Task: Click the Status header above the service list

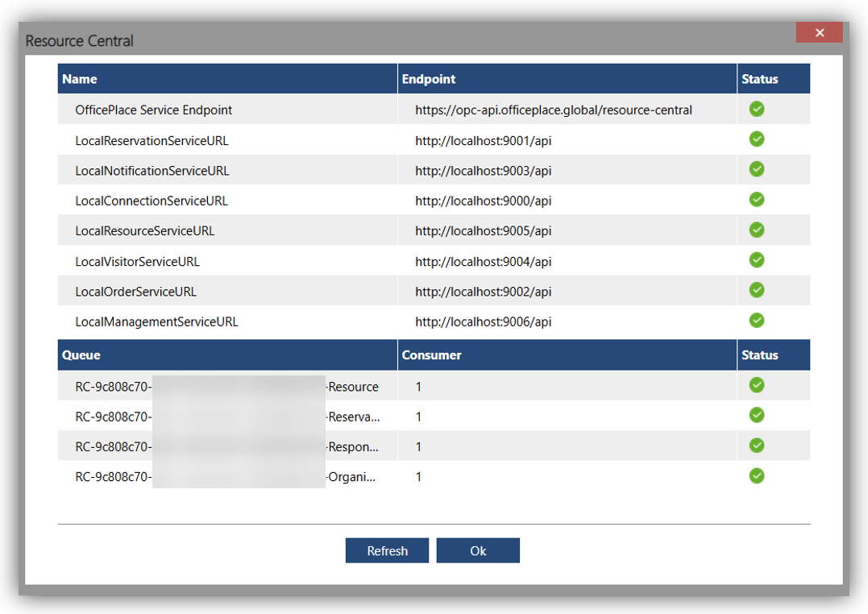Action: coord(774,79)
